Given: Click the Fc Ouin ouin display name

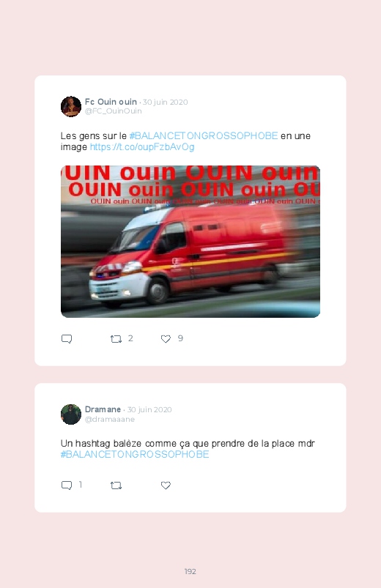Looking at the screenshot, I should pyautogui.click(x=111, y=102).
